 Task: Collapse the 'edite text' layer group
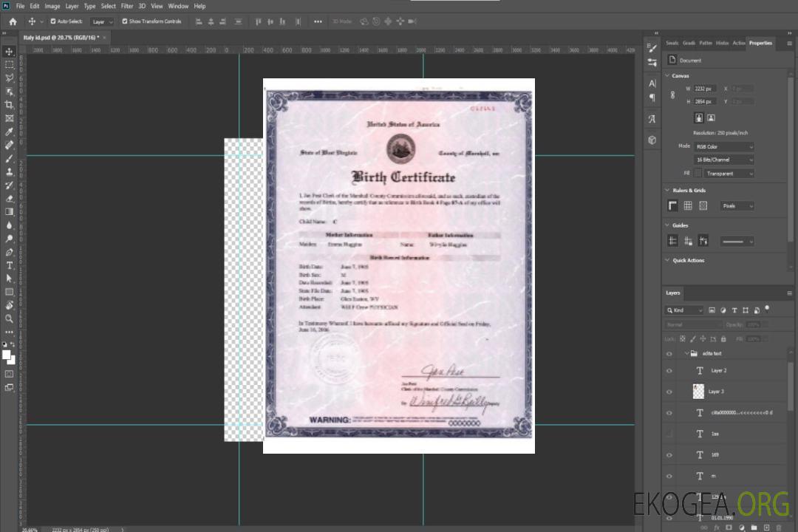point(686,353)
